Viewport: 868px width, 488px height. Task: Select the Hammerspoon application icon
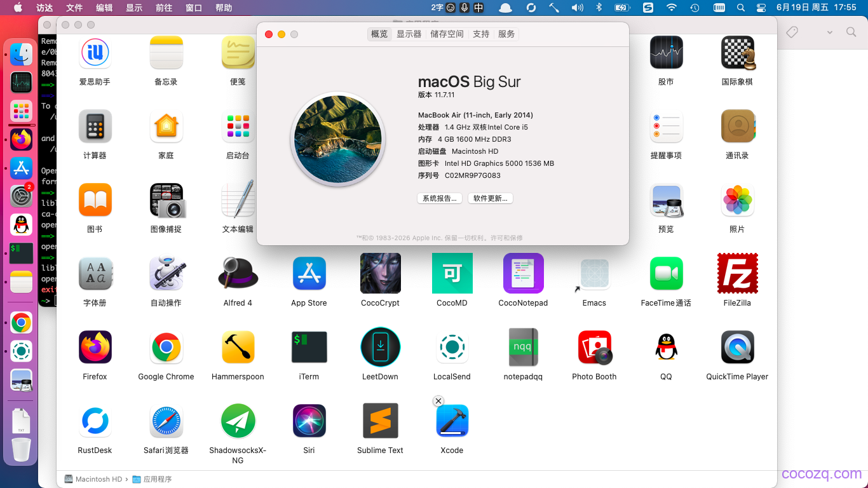[238, 347]
